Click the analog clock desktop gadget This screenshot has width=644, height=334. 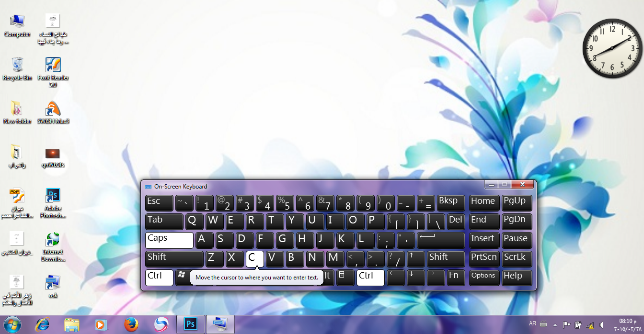tap(612, 48)
